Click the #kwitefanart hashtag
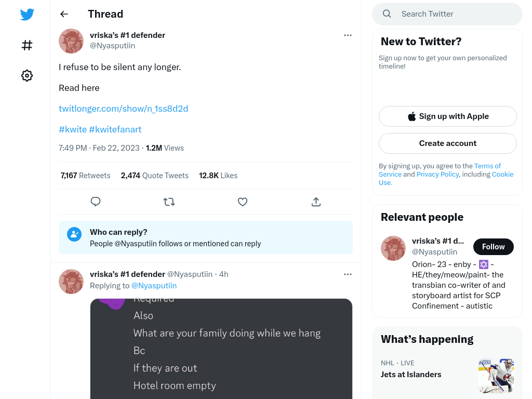This screenshot has width=532, height=399. 115,129
